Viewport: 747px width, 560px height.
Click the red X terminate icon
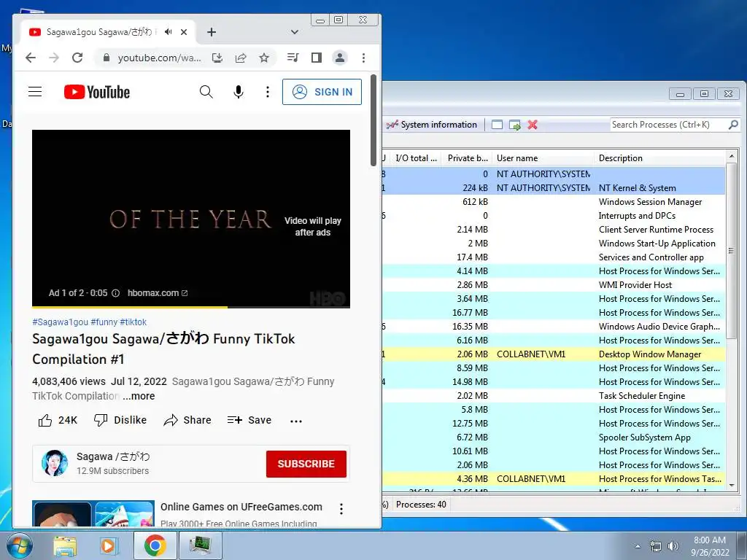click(x=533, y=125)
